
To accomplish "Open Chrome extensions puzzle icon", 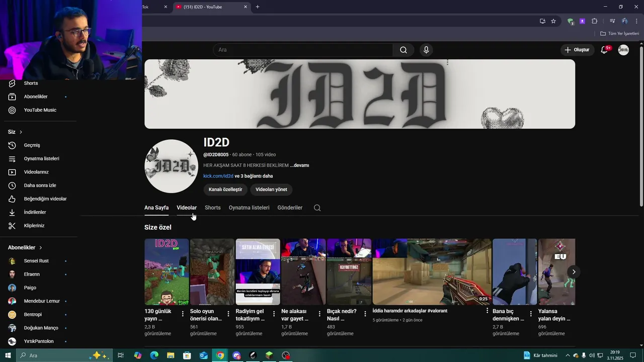I will [x=594, y=21].
